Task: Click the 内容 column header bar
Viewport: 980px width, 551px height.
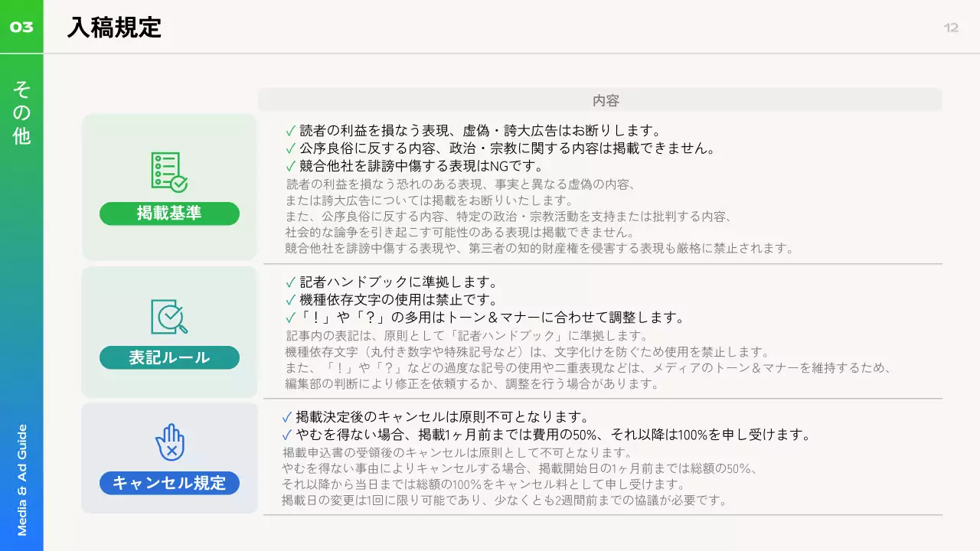Action: (x=599, y=100)
